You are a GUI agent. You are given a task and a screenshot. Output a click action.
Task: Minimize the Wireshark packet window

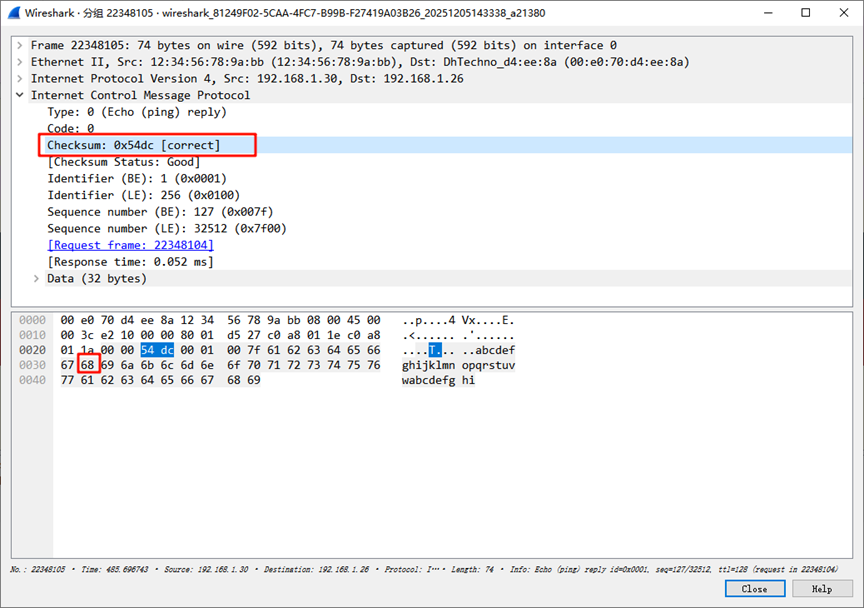pyautogui.click(x=768, y=13)
